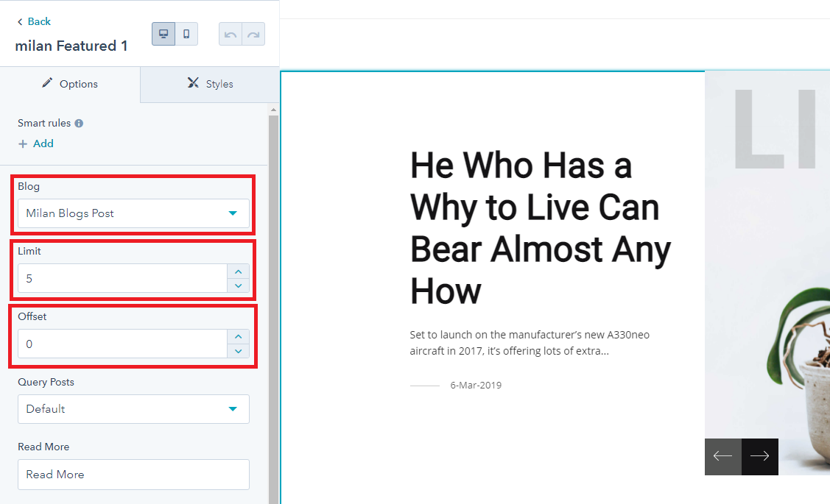
Task: Add a smart rule
Action: pos(36,143)
